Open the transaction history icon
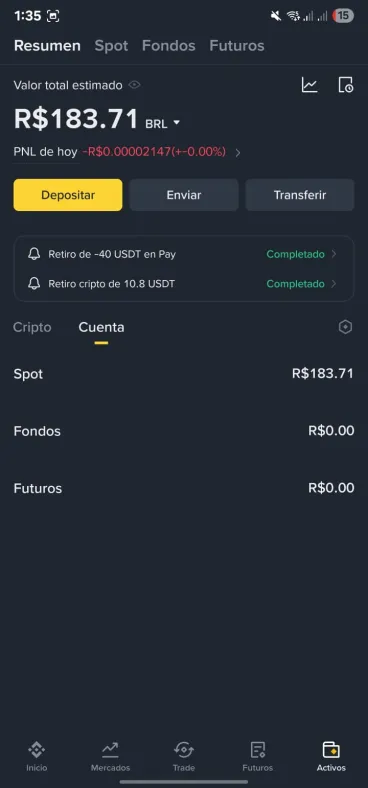 [345, 85]
